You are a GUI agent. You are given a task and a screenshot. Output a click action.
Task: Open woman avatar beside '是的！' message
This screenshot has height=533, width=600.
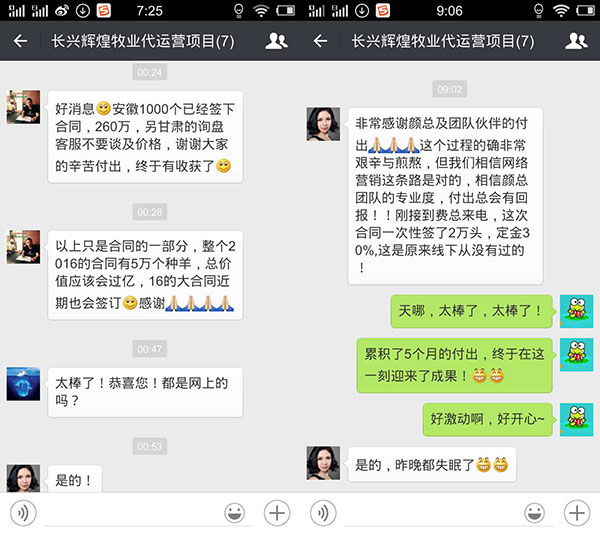tap(23, 478)
